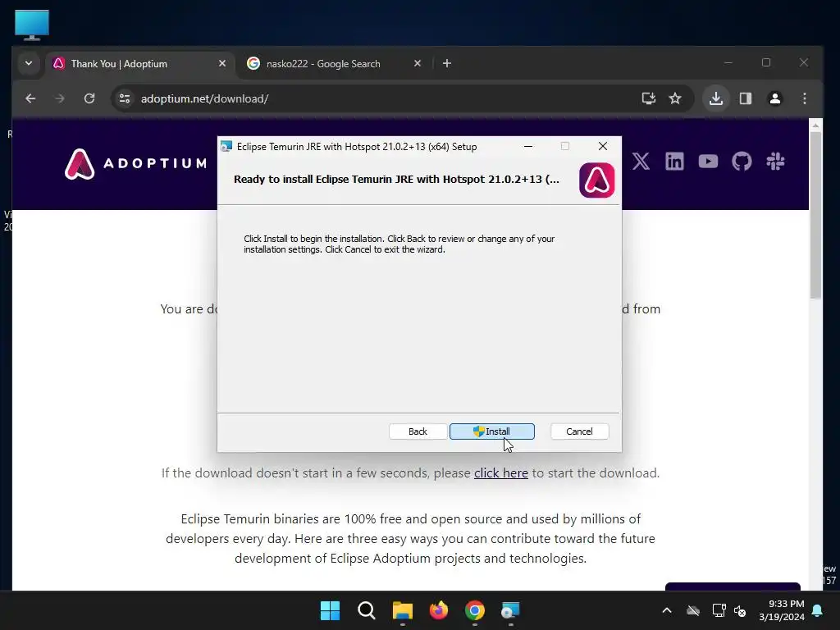Open a new Chrome tab
The image size is (840, 630).
click(447, 63)
